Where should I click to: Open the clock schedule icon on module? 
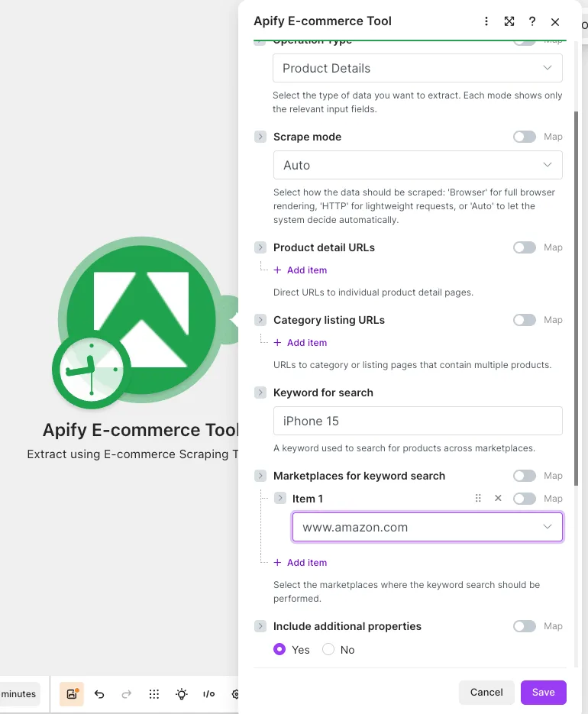click(92, 370)
